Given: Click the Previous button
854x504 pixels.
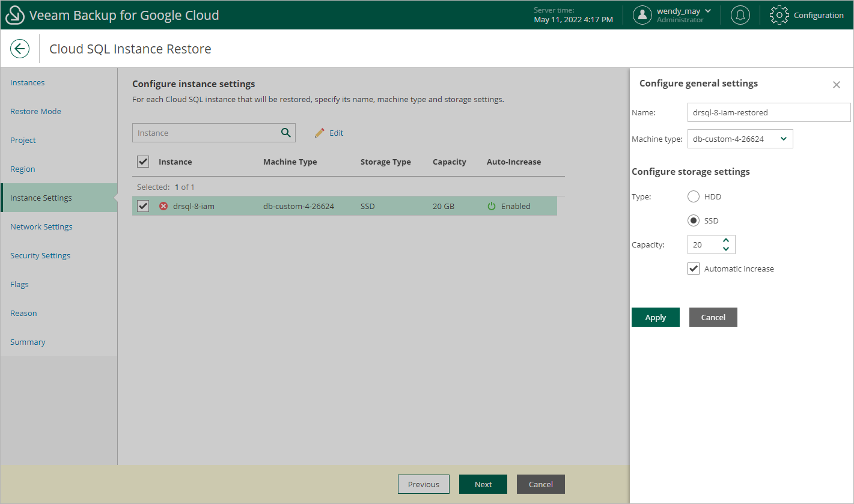Looking at the screenshot, I should coord(424,484).
